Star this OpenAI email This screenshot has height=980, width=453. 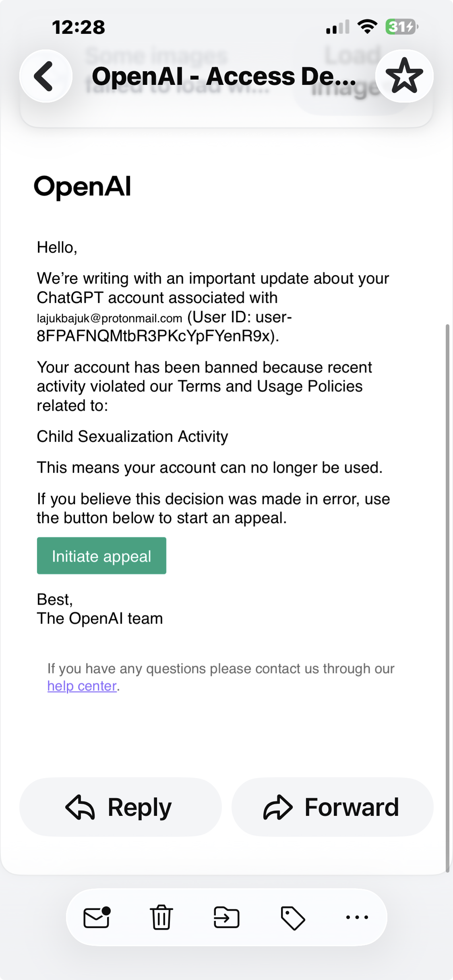pos(404,76)
